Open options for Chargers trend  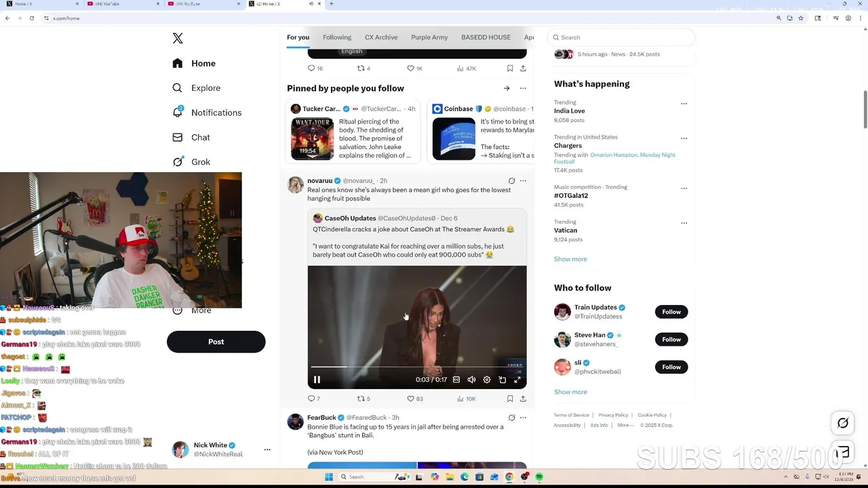pyautogui.click(x=684, y=138)
